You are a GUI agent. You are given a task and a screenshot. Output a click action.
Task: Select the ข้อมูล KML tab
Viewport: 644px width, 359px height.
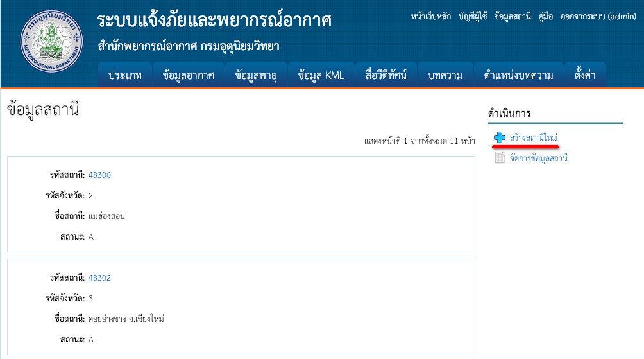coord(321,75)
